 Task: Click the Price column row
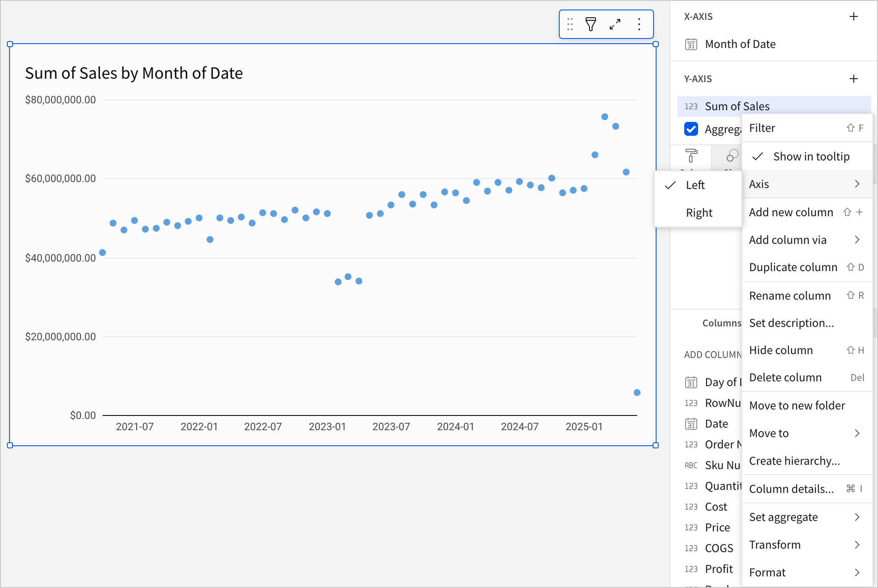click(x=709, y=527)
